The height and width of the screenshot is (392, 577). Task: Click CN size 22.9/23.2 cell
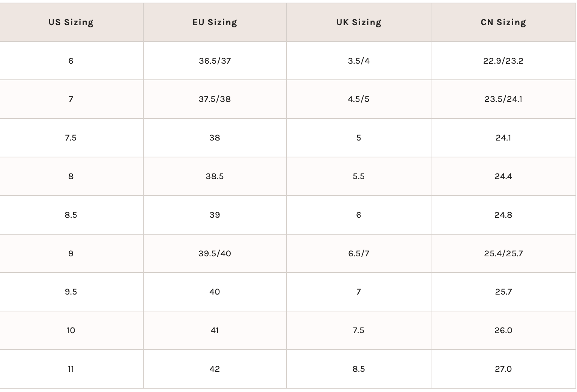(x=503, y=61)
